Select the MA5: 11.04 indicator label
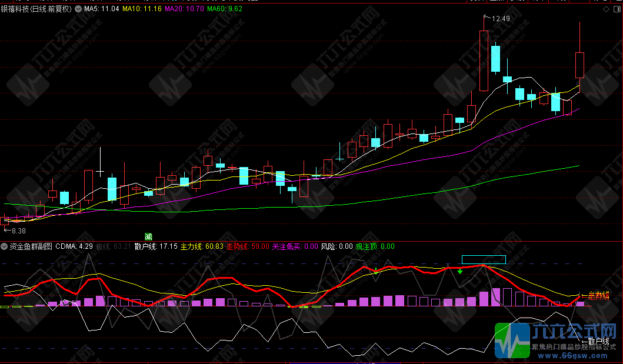The height and width of the screenshot is (364, 623). pos(102,9)
